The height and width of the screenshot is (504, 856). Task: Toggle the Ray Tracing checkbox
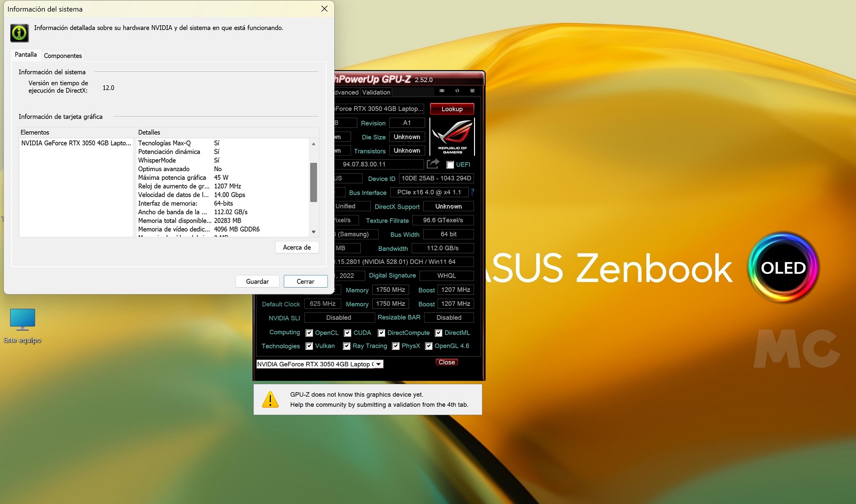[347, 346]
